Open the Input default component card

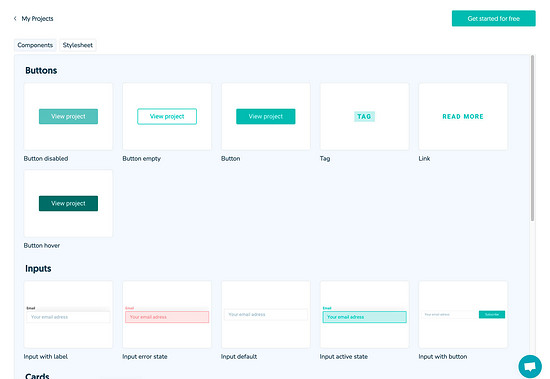point(266,314)
